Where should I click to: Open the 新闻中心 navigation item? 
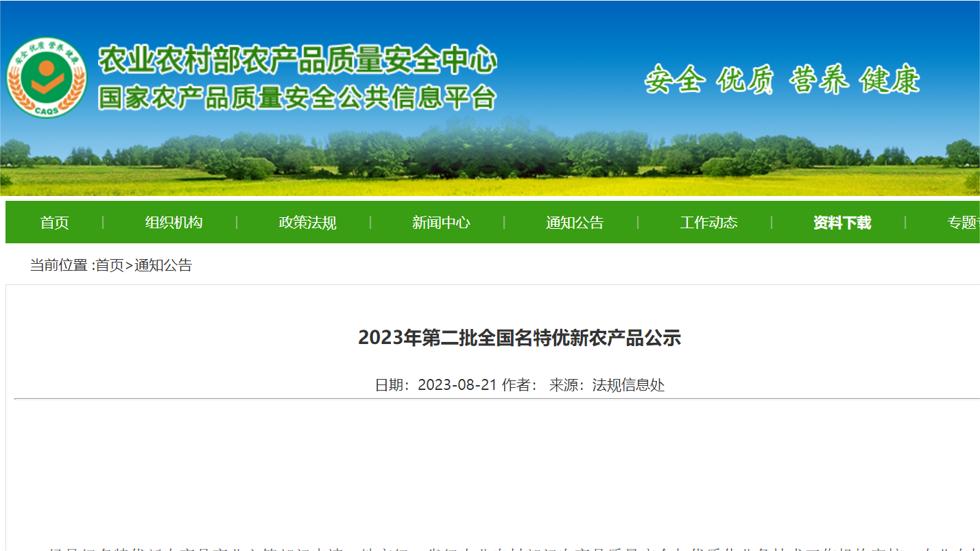point(441,223)
